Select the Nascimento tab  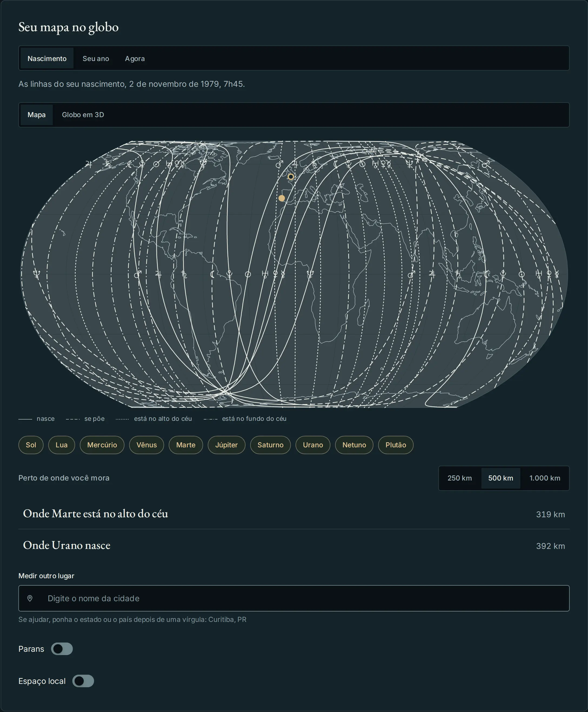click(47, 58)
